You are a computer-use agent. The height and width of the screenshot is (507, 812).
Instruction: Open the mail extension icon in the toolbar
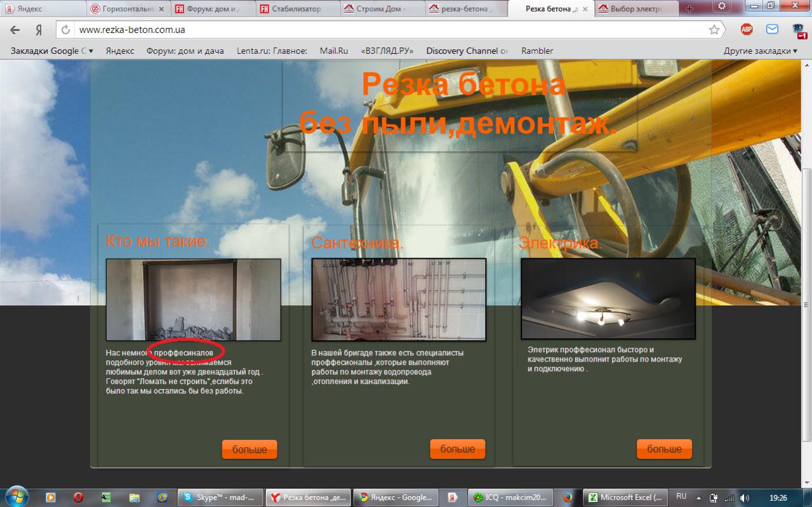coord(772,29)
